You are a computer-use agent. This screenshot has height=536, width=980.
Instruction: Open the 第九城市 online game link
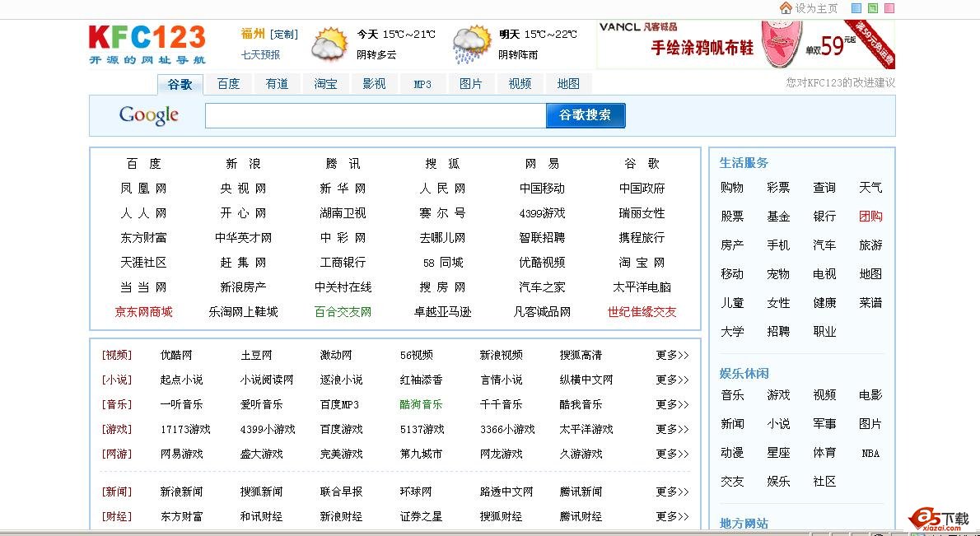pos(421,454)
